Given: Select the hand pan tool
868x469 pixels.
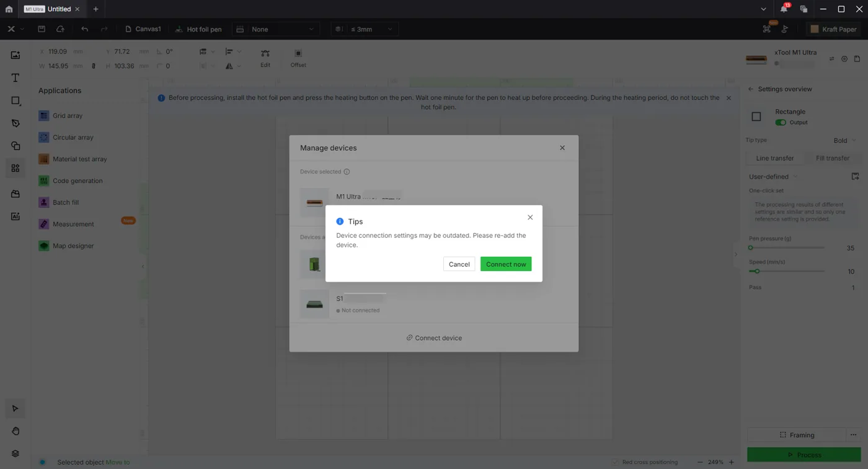Looking at the screenshot, I should tap(15, 431).
